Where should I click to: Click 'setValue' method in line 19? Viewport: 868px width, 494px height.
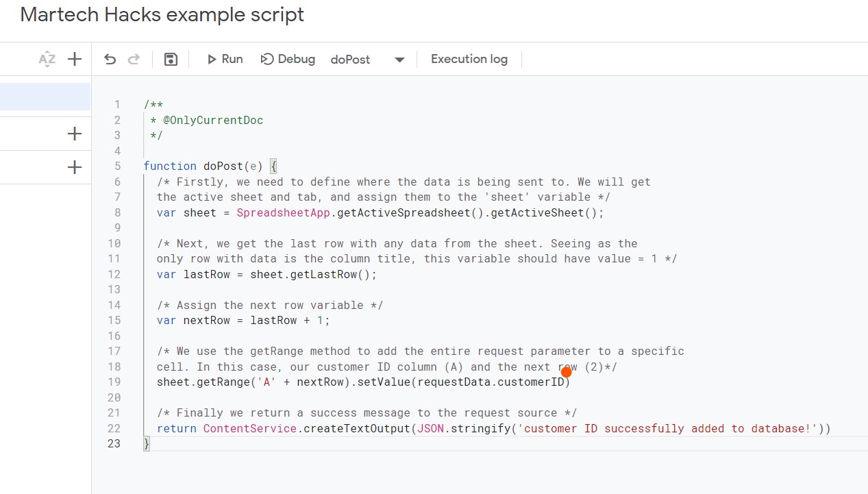click(x=384, y=382)
